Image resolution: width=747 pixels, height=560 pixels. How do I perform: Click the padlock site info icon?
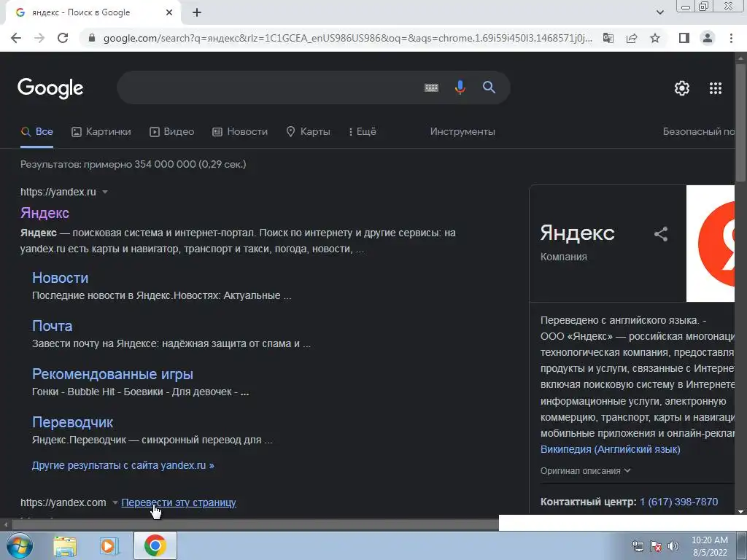coord(93,38)
